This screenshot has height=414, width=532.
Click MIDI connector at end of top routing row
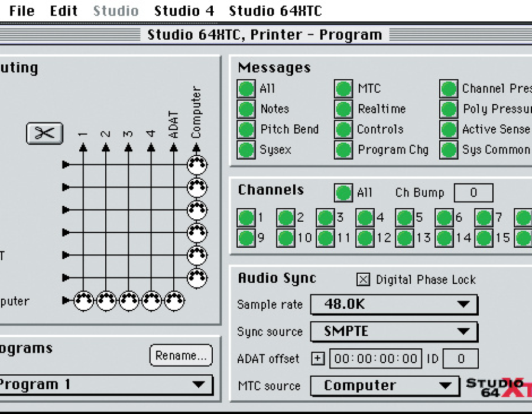pos(197,165)
